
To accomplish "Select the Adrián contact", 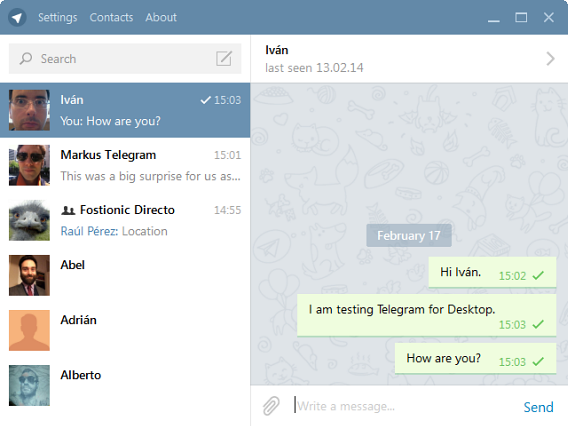I will (125, 330).
